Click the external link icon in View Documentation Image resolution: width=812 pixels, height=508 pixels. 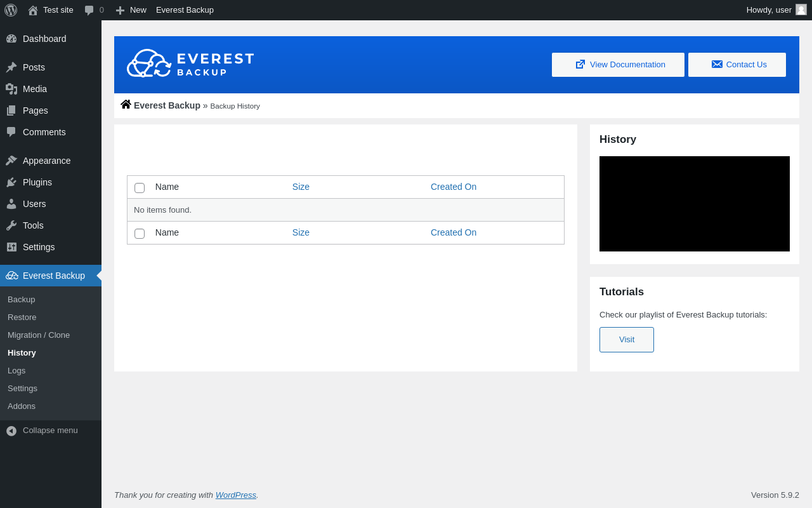coord(580,64)
